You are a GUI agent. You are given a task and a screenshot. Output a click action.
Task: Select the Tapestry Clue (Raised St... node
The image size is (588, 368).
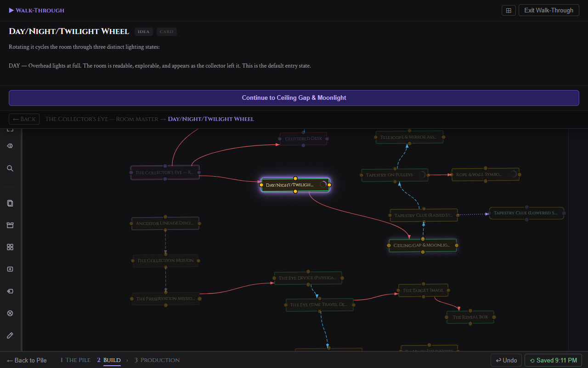(424, 215)
